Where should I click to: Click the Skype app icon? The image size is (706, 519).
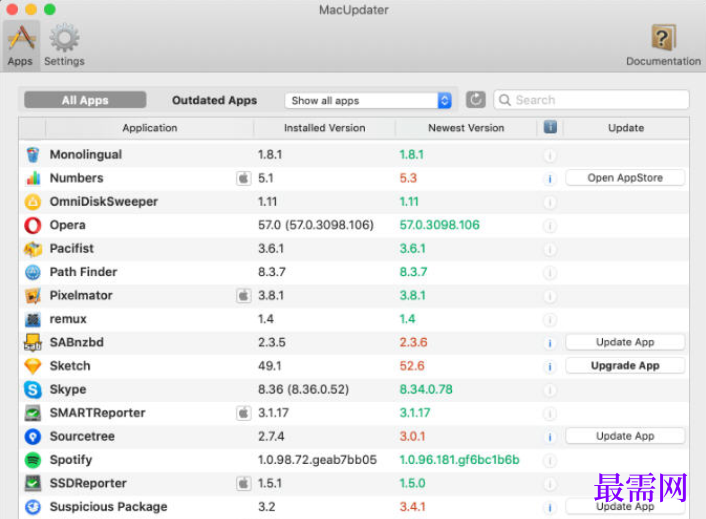[33, 389]
